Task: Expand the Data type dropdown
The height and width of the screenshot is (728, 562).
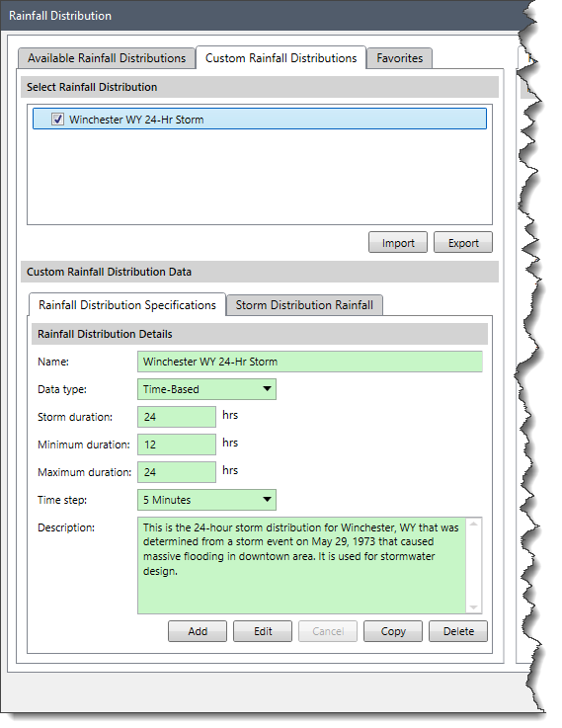Action: [x=206, y=389]
